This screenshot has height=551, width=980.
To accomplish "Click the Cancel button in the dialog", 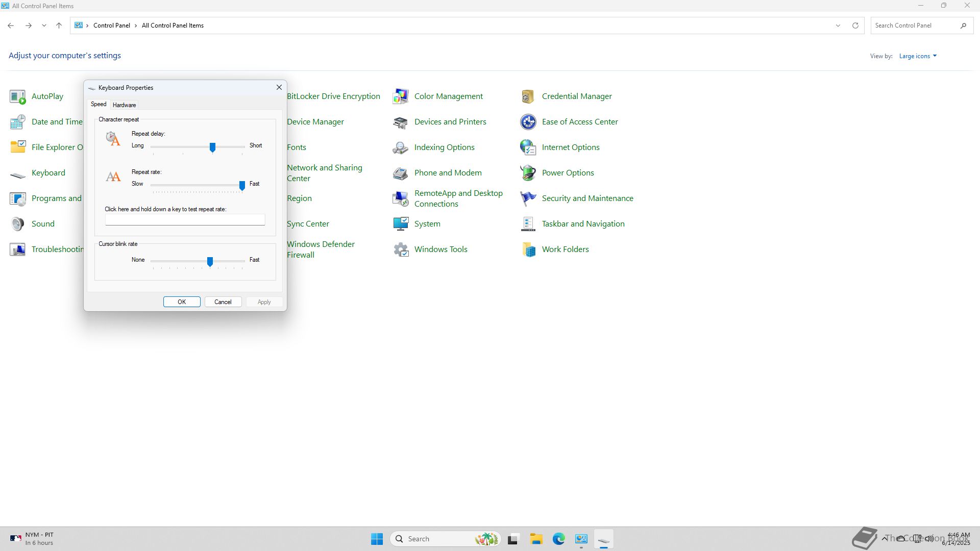I will click(223, 302).
